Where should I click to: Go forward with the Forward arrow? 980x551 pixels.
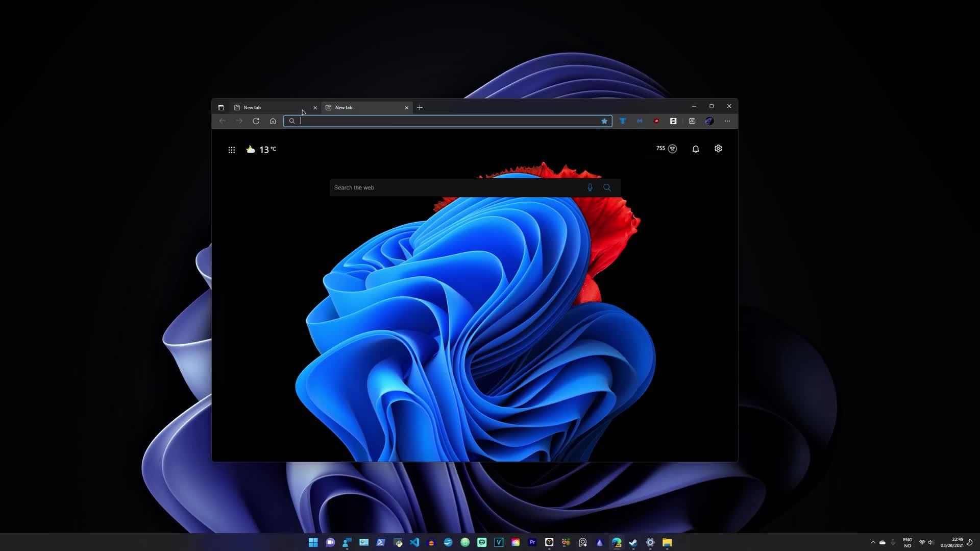pyautogui.click(x=239, y=121)
